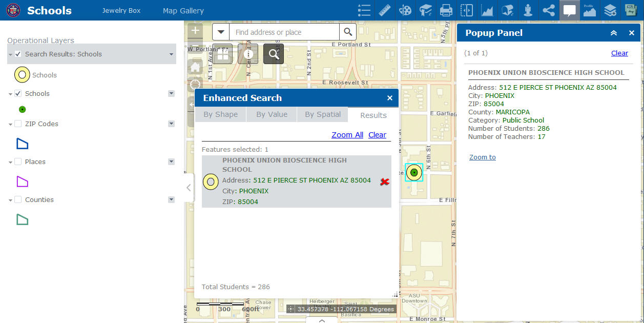This screenshot has height=323, width=644.
Task: Toggle the Popup Panel speech bubble tool
Action: point(569,10)
